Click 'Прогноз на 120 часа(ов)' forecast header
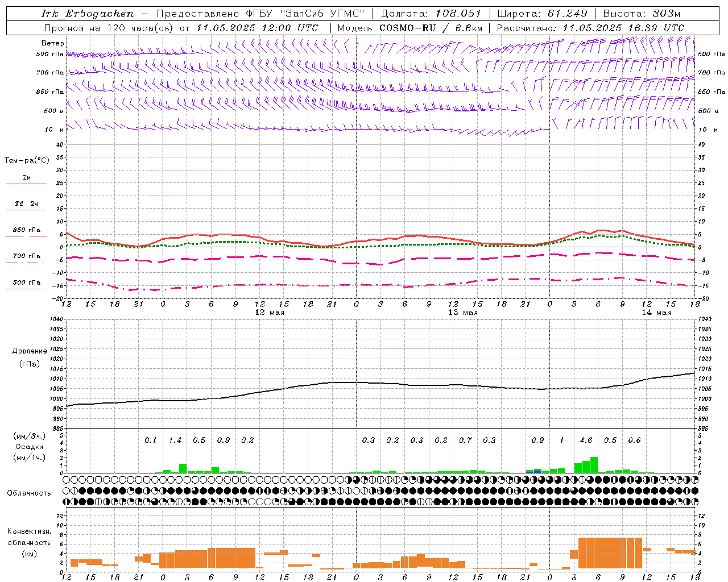 click(109, 28)
